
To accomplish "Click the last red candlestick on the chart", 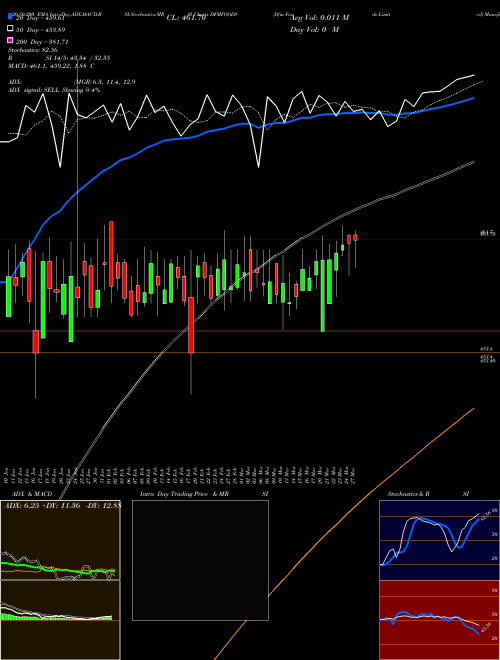I will 356,238.
